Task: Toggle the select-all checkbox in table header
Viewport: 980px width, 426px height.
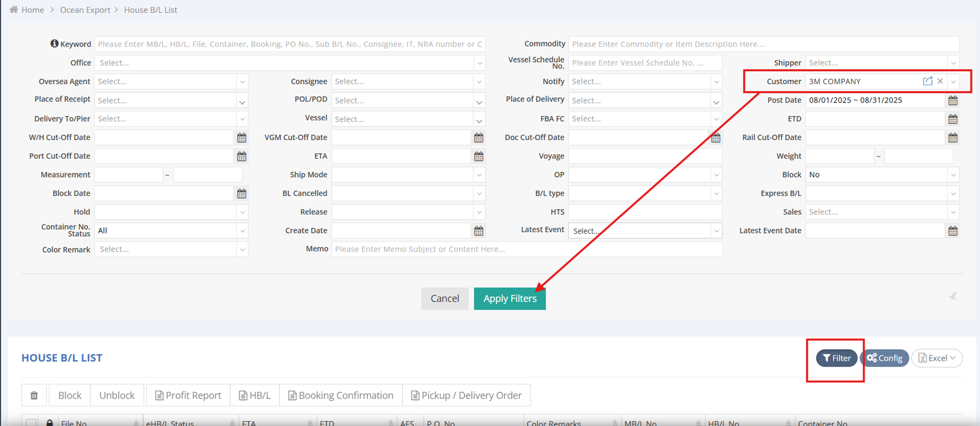Action: point(31,423)
